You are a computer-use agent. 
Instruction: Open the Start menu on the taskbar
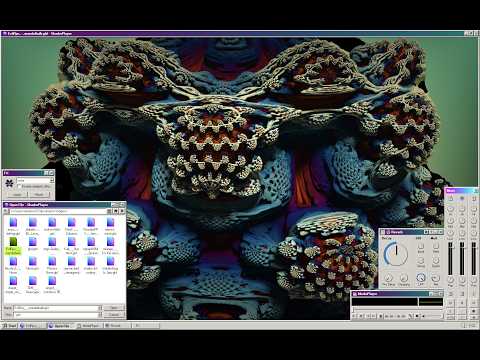pyautogui.click(x=10, y=326)
